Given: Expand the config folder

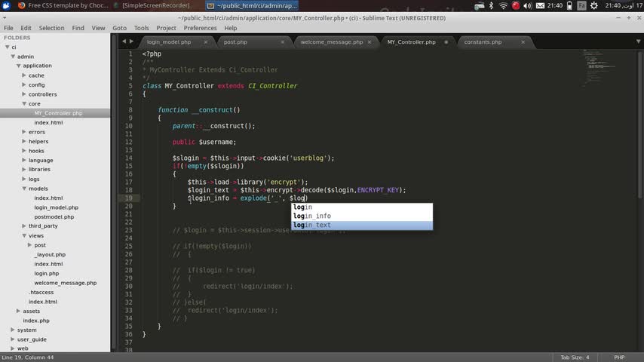Looking at the screenshot, I should click(24, 84).
